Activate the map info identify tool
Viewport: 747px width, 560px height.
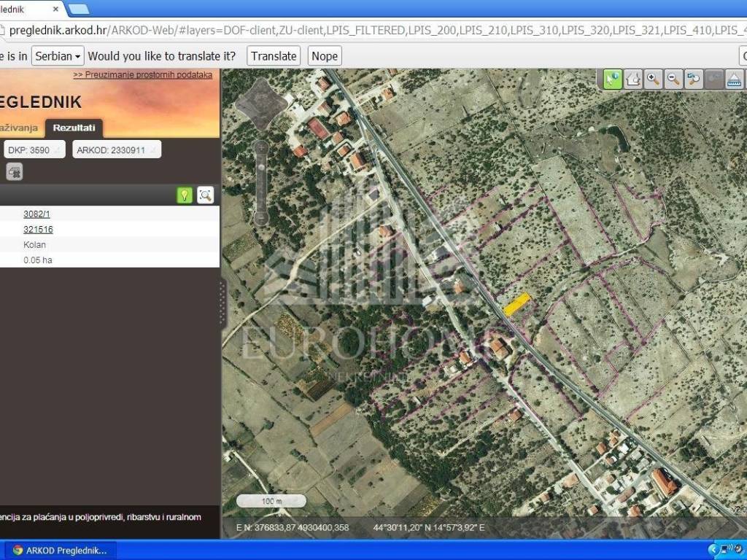613,79
